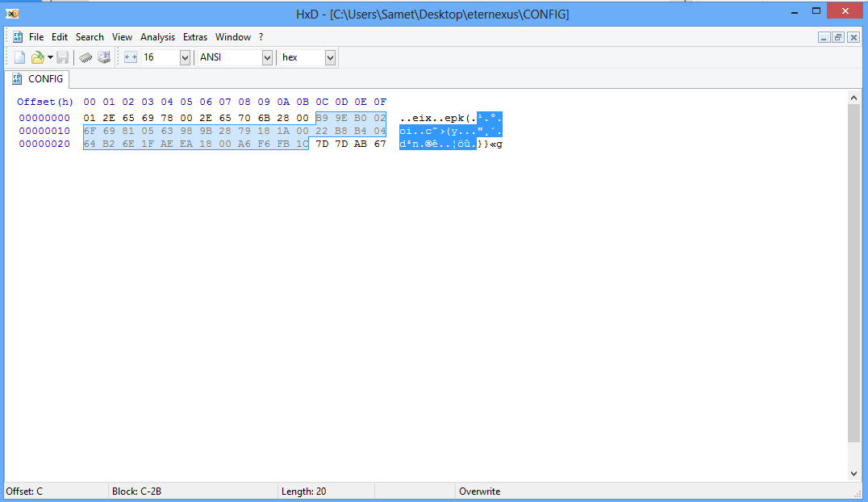This screenshot has width=868, height=502.
Task: Open the Analysis menu
Action: tap(157, 37)
